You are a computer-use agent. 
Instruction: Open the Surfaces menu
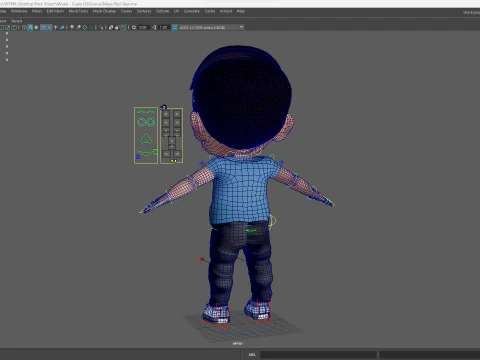tap(144, 11)
